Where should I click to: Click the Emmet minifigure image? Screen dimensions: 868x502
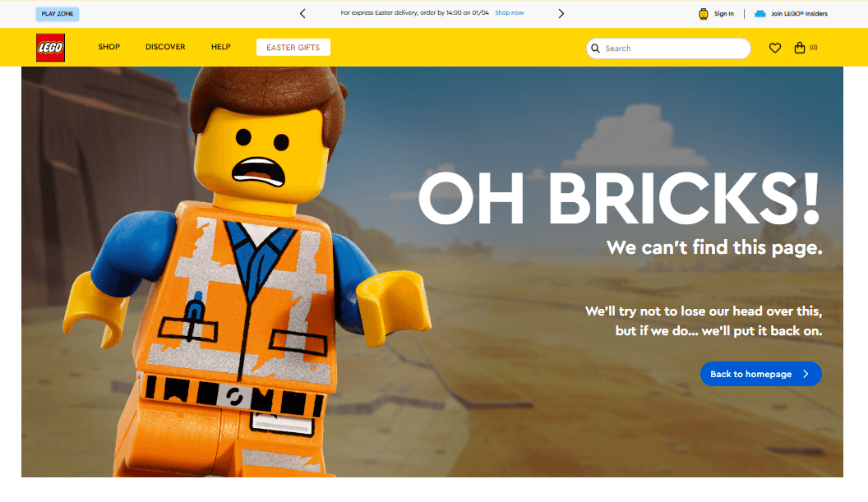pyautogui.click(x=247, y=272)
